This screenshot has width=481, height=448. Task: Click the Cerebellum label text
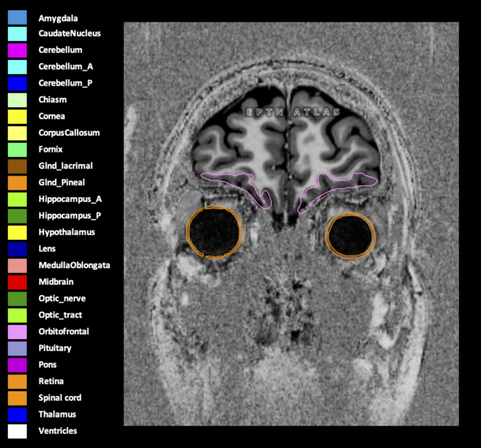(60, 50)
